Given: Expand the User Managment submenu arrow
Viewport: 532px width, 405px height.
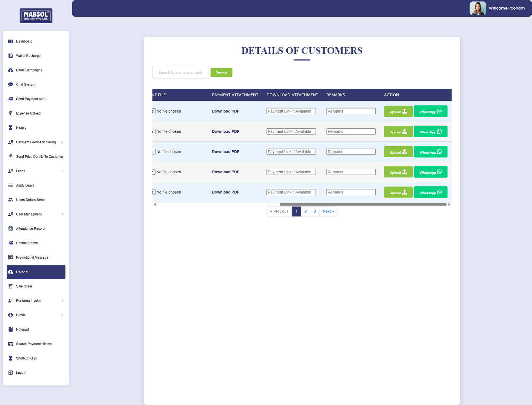Looking at the screenshot, I should coord(62,214).
